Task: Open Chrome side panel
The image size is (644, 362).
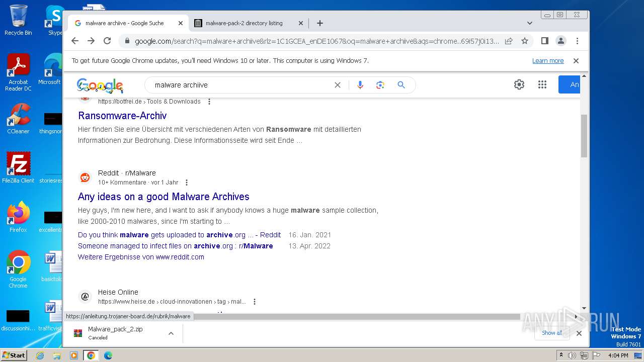Action: point(544,41)
